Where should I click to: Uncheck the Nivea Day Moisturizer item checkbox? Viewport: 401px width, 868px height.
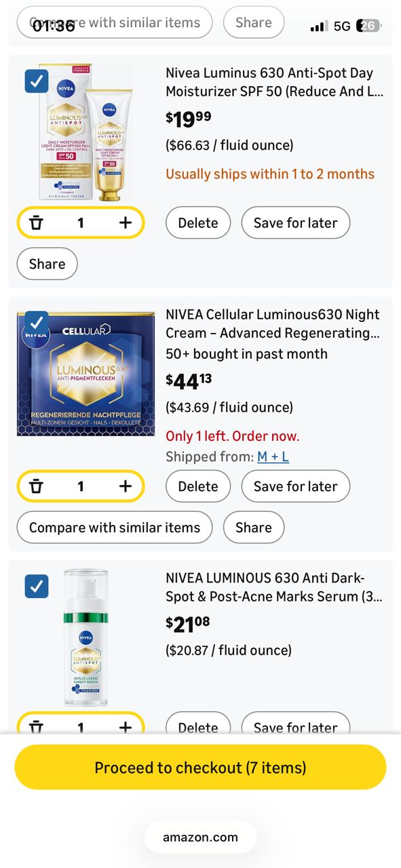[37, 81]
